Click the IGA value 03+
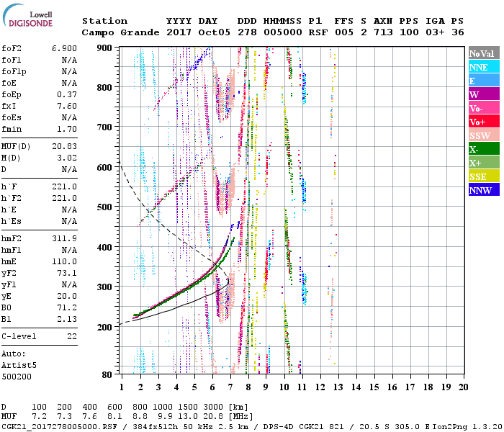Image resolution: width=504 pixels, height=432 pixels. [435, 32]
